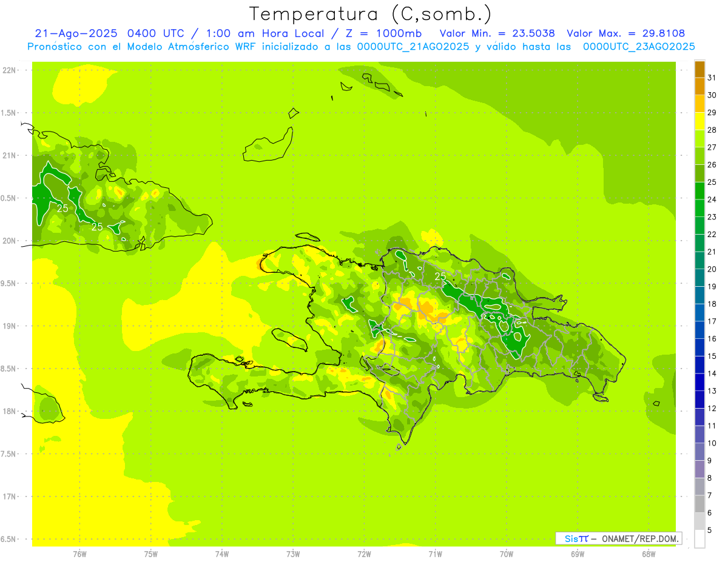The width and height of the screenshot is (728, 562).
Task: Click the '71W' longitude label
Action: (x=435, y=554)
